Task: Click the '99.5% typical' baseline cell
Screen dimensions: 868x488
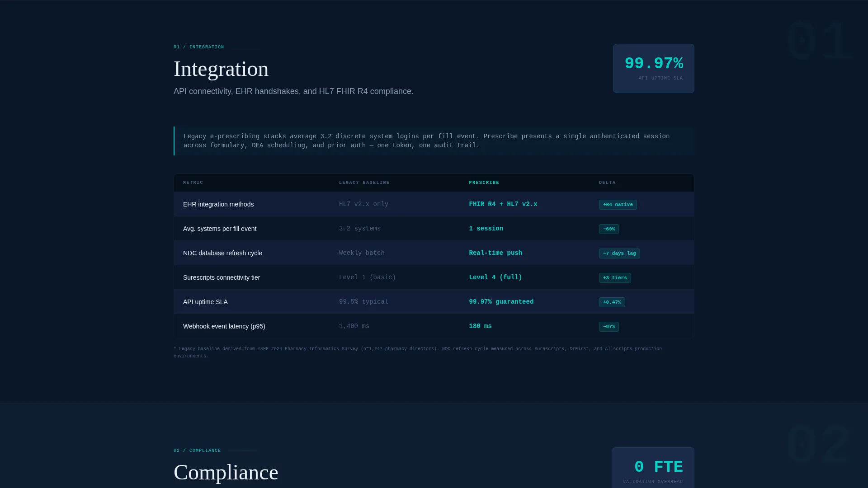Action: 364,302
